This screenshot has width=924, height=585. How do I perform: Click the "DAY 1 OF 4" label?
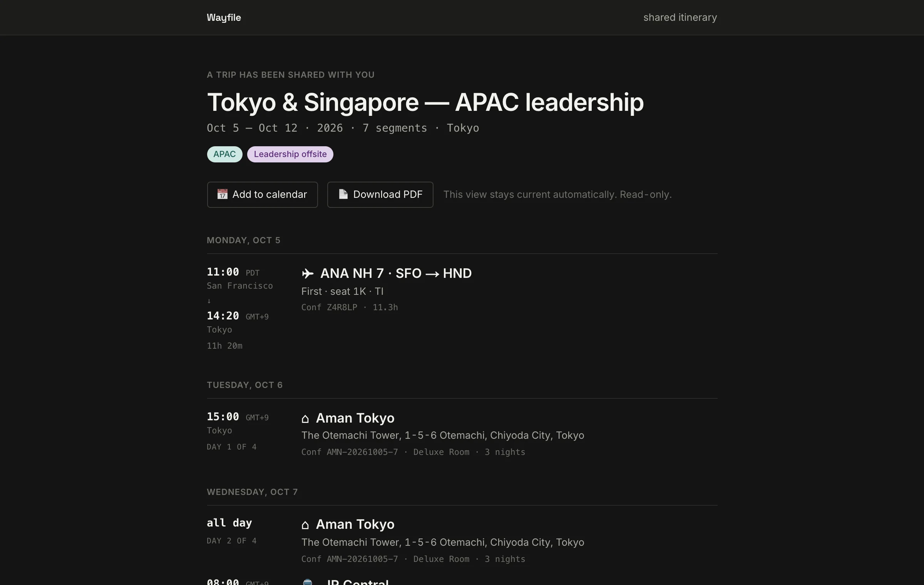[x=231, y=447]
